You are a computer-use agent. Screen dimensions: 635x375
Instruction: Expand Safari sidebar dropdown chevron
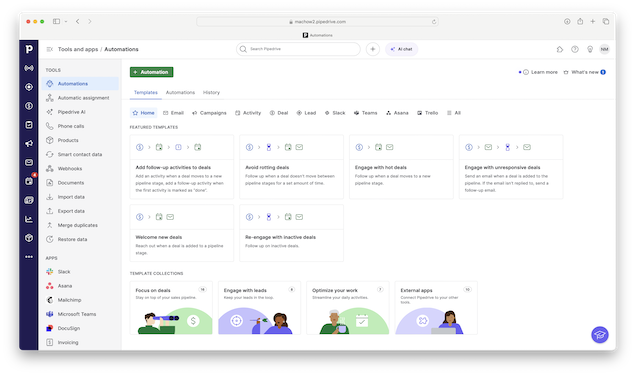66,21
